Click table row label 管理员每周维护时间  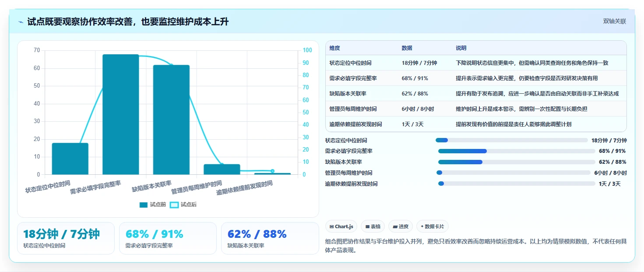353,109
